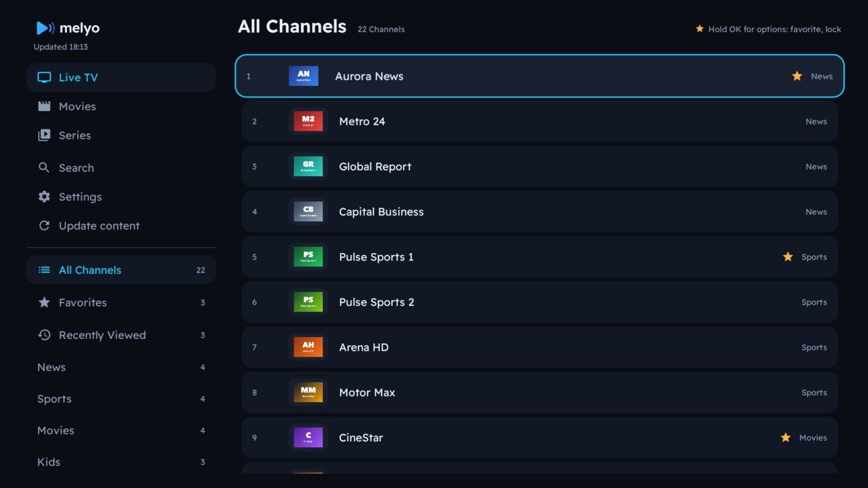Select the All Channels list icon
This screenshot has width=868, height=488.
pos(44,270)
